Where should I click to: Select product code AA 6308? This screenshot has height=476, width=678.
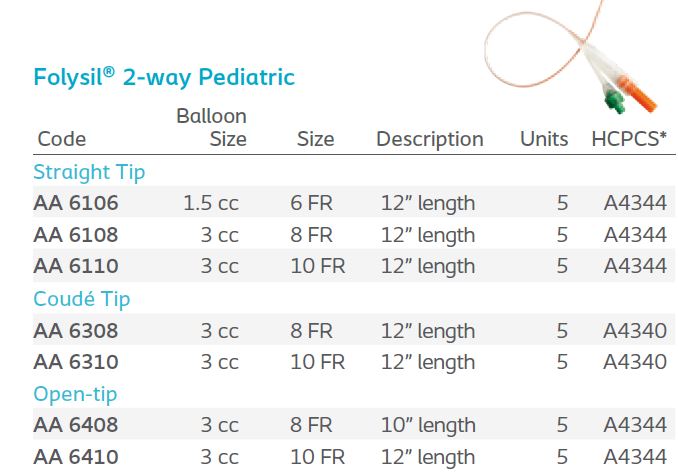[x=76, y=331]
